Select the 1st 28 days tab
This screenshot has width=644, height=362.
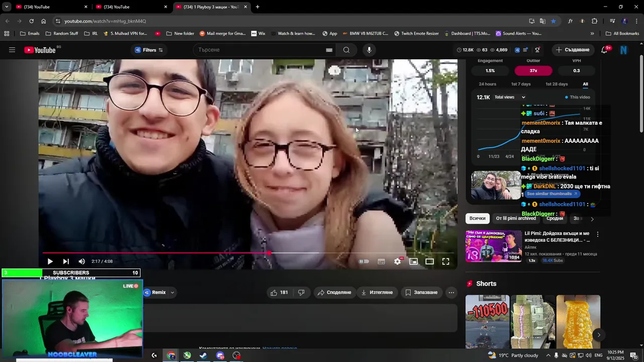click(x=556, y=84)
